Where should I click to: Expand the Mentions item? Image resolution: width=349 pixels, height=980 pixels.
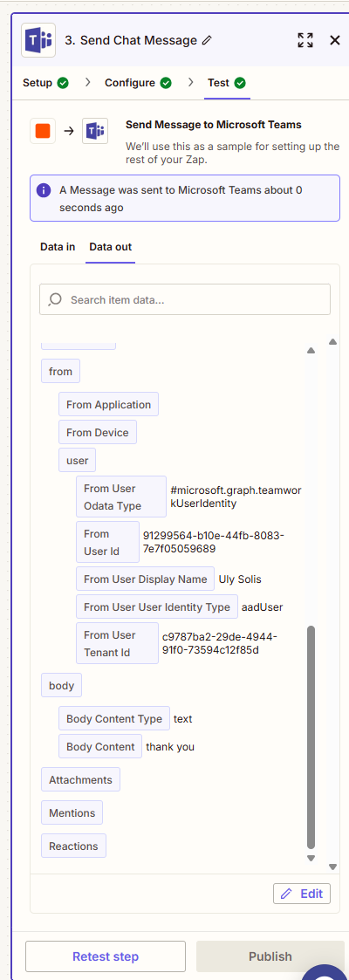coord(72,812)
